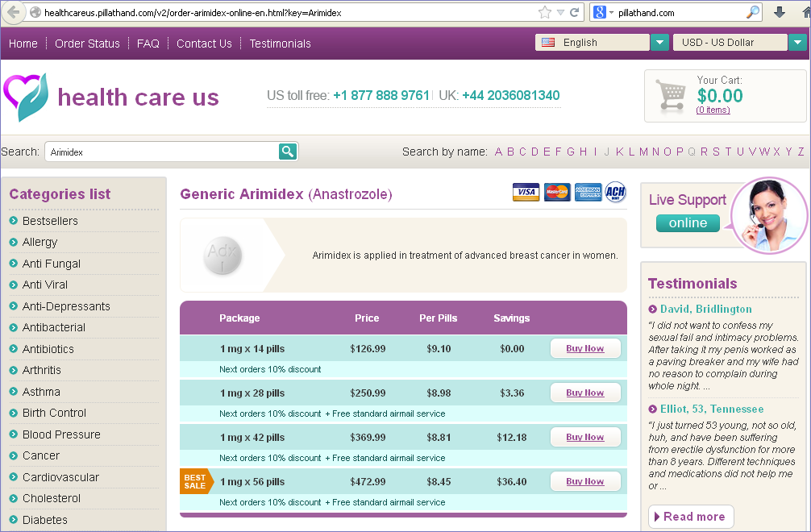Open the Order Status menu item

[87, 44]
